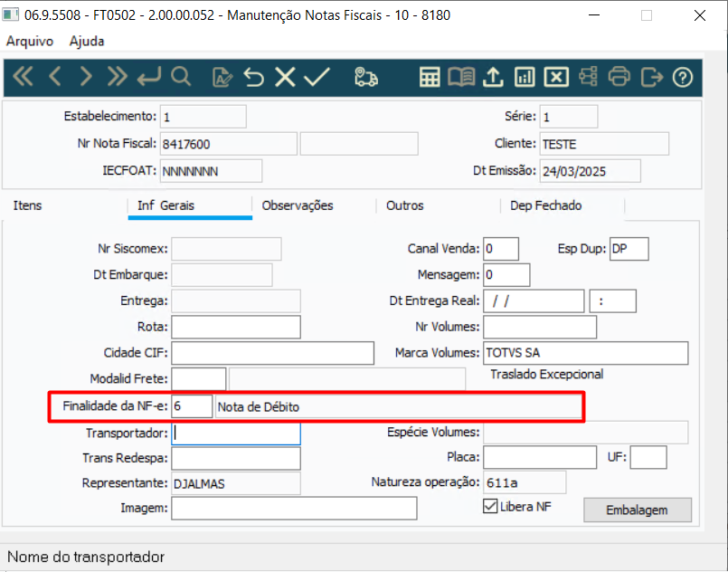Image resolution: width=728 pixels, height=572 pixels.
Task: Switch to the Outros tab
Action: coord(405,205)
